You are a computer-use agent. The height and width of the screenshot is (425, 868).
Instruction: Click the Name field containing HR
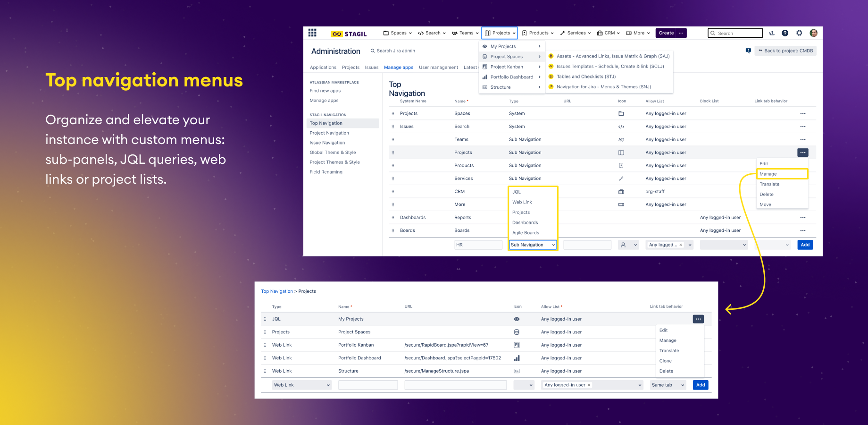pos(478,245)
